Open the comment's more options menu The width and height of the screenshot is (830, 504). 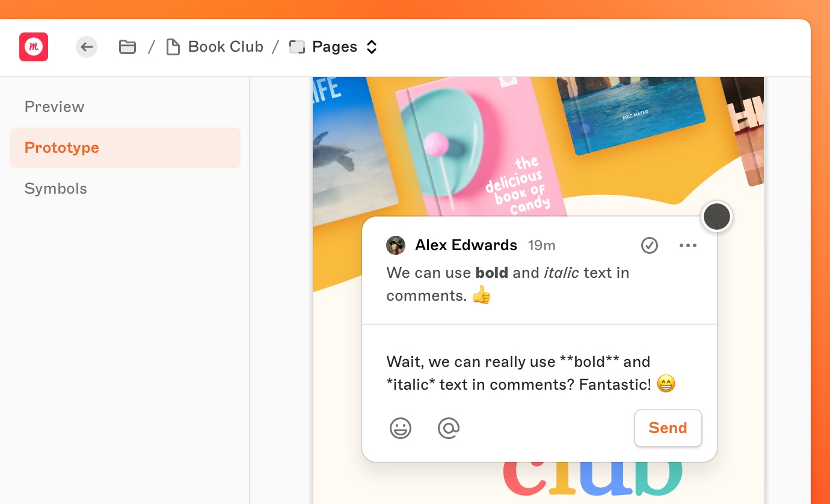tap(687, 245)
